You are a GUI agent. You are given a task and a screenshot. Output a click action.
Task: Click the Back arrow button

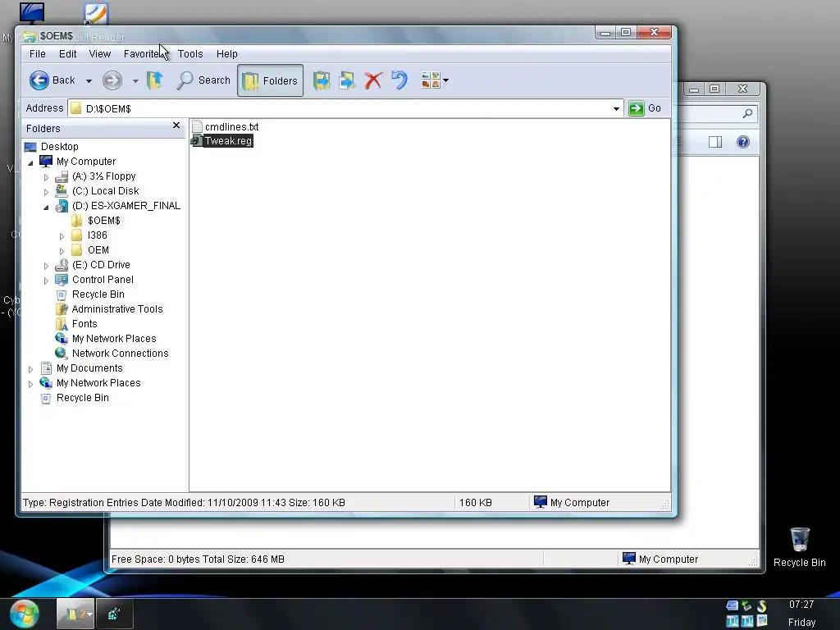click(39, 80)
